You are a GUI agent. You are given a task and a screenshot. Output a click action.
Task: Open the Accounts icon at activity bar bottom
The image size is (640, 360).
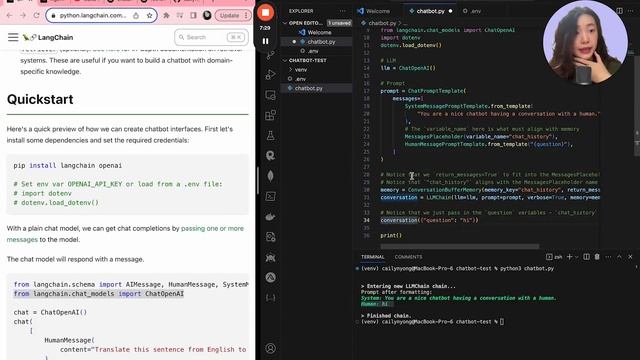(270, 348)
